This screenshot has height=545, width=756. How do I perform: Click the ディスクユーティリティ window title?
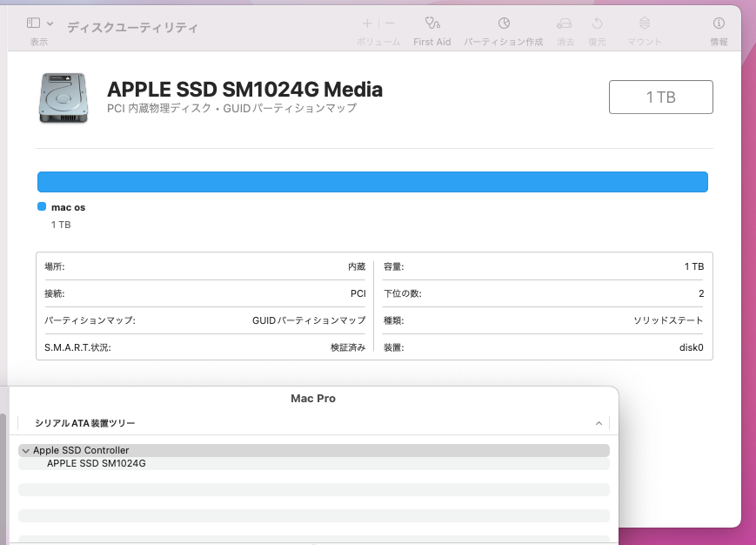point(132,28)
